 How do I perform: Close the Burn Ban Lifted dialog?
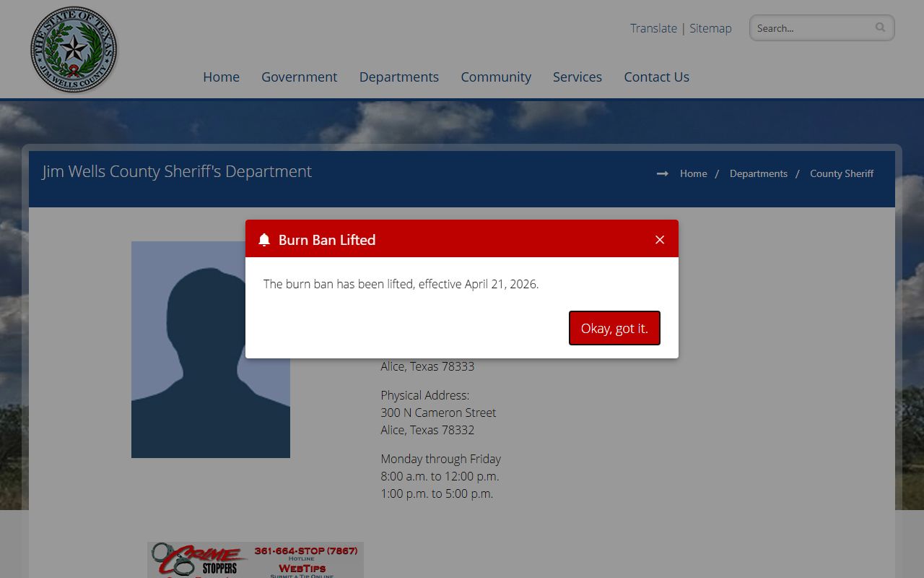pyautogui.click(x=660, y=240)
